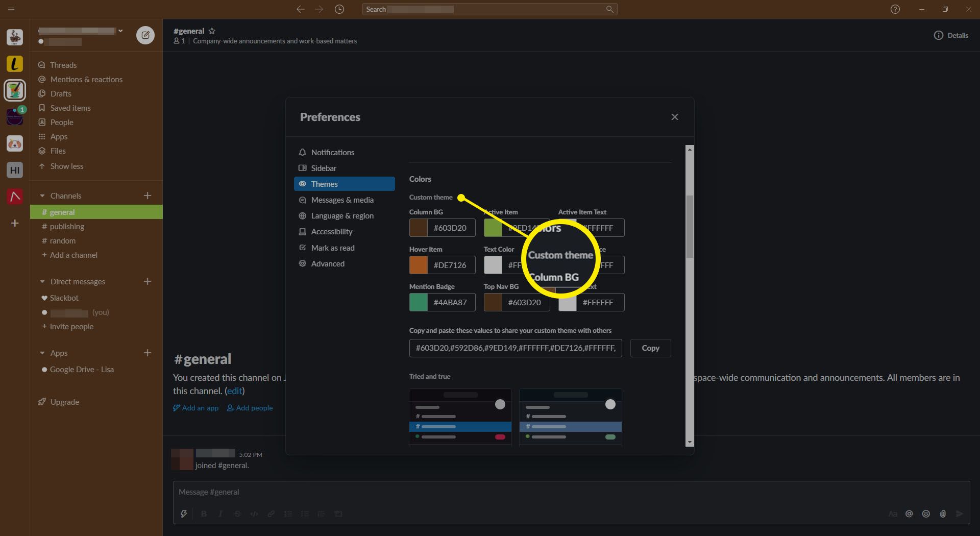Add a workspace with plus icon
The height and width of the screenshot is (536, 980).
pos(15,223)
